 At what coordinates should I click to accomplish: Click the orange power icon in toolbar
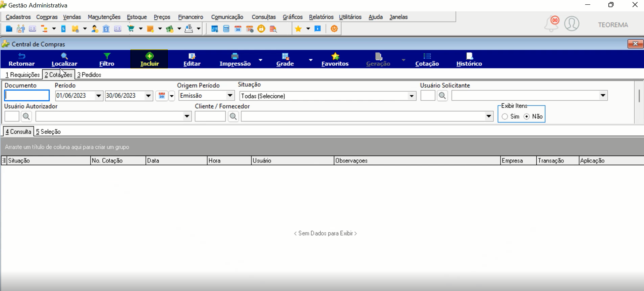point(334,29)
